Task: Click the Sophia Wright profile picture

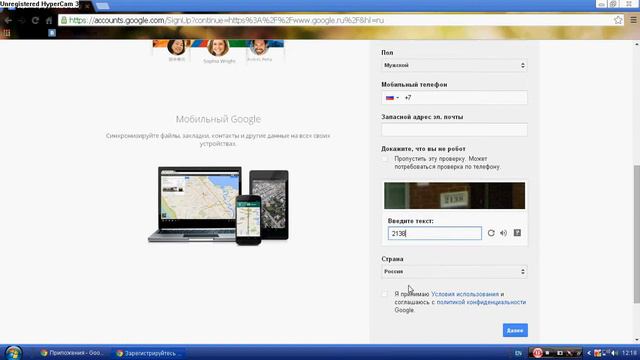Action: [x=218, y=48]
